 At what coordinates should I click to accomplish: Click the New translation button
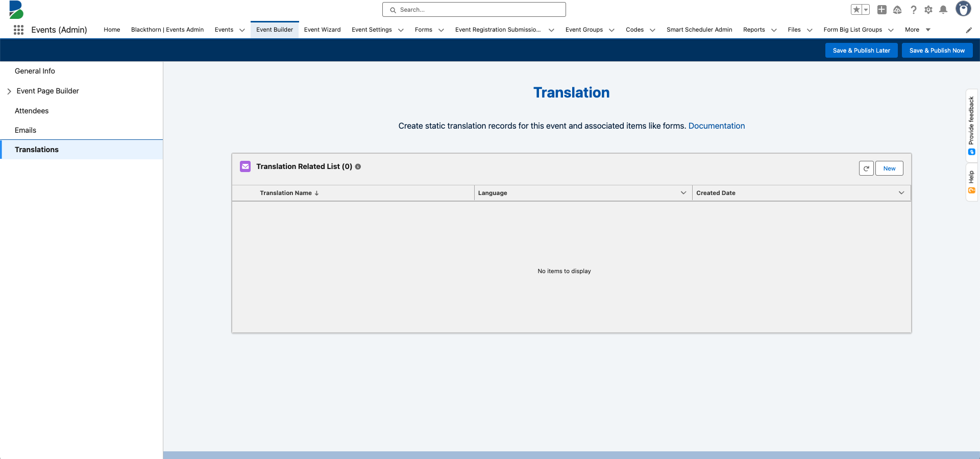coord(889,168)
